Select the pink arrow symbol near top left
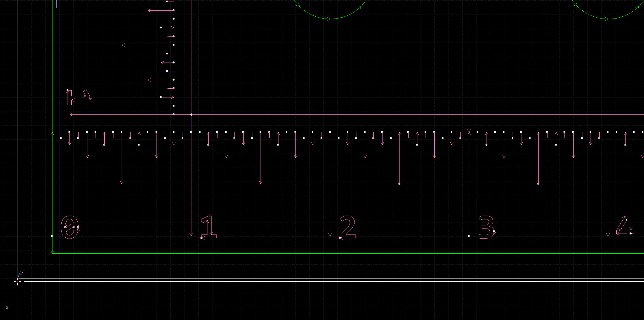The height and width of the screenshot is (320, 644). tap(79, 96)
